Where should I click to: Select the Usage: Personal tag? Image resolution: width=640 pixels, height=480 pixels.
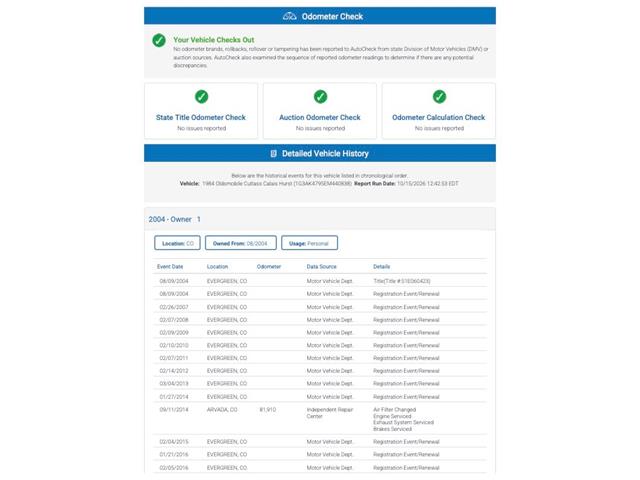tap(309, 243)
